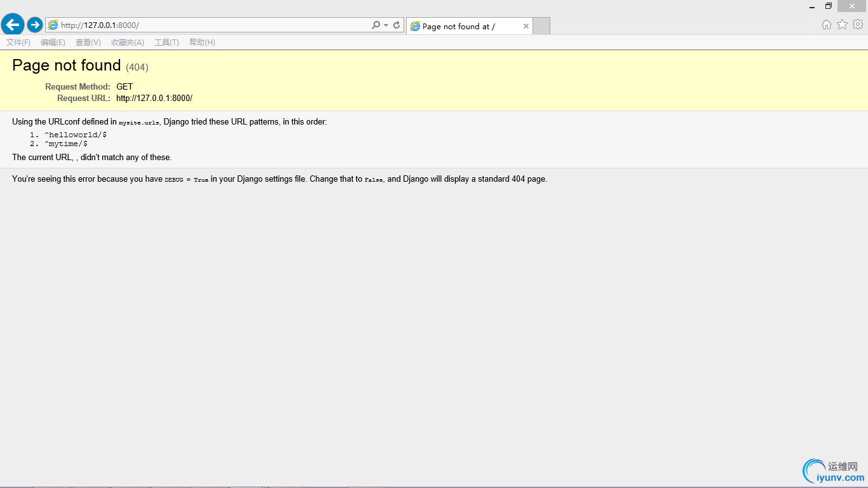868x488 pixels.
Task: Click the ^helloworld/$ URL pattern
Action: [x=75, y=135]
